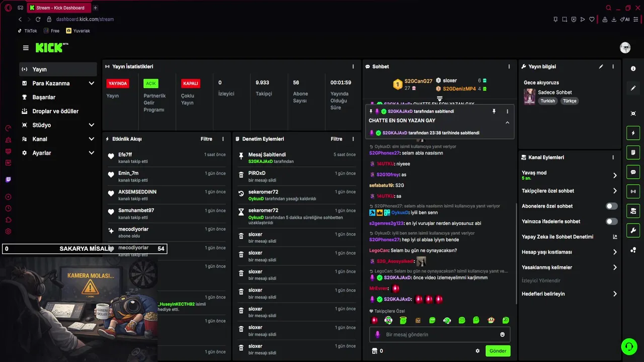Image resolution: width=644 pixels, height=362 pixels.
Task: Open Yayın bilgisi panel three-dot menu
Action: tap(613, 66)
